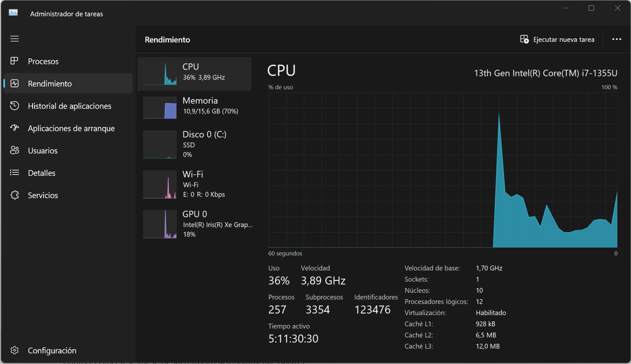Select the Memoria performance item
This screenshot has height=364, width=631.
(x=194, y=108)
